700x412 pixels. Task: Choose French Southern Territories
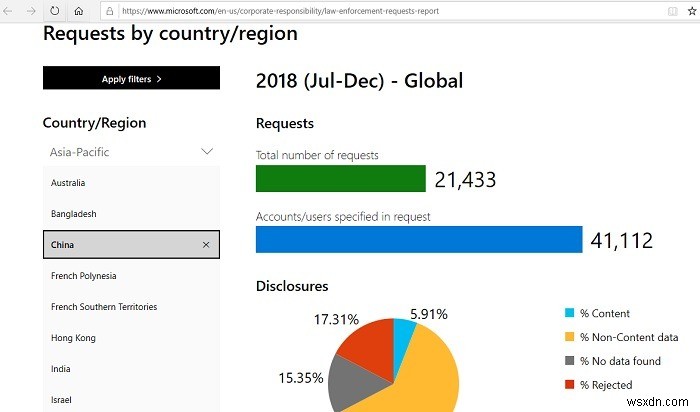click(103, 307)
